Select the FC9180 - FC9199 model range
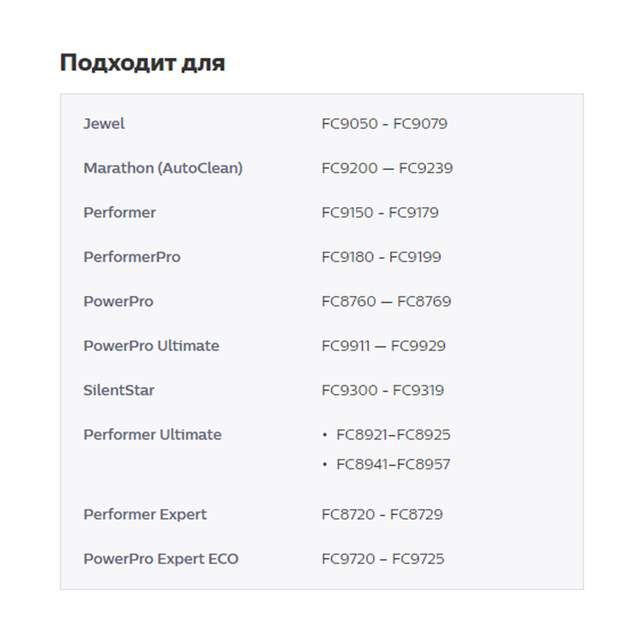644x644 pixels. tap(381, 257)
